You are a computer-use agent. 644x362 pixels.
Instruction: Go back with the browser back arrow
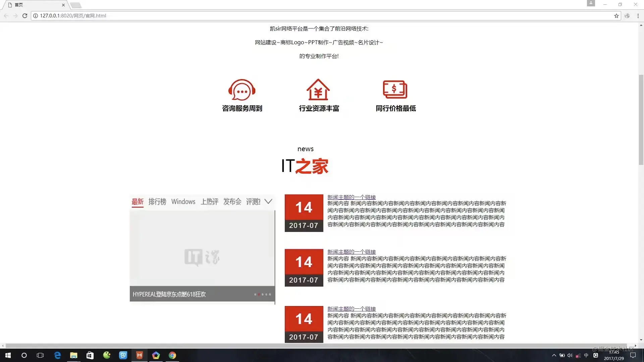(6, 16)
